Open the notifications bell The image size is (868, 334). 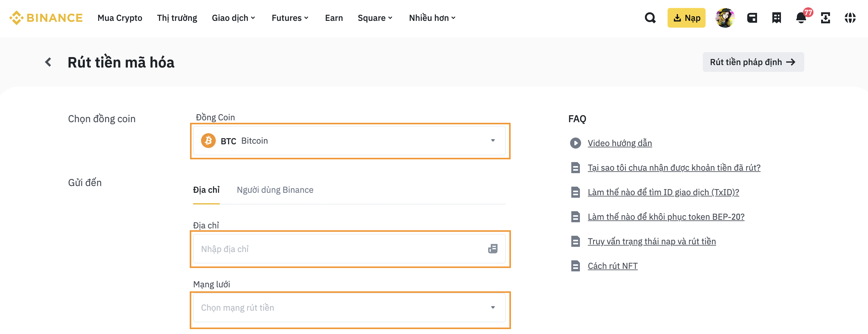point(801,18)
